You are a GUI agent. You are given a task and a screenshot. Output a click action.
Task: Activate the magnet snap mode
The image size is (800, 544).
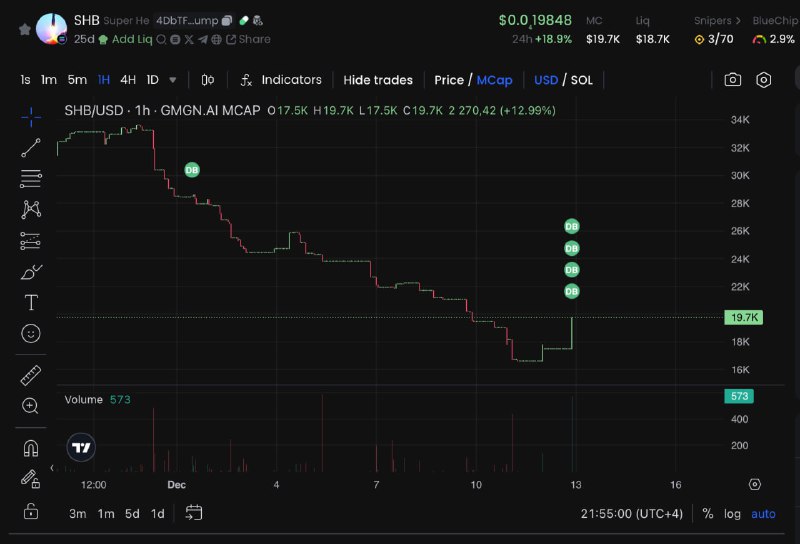click(x=31, y=448)
